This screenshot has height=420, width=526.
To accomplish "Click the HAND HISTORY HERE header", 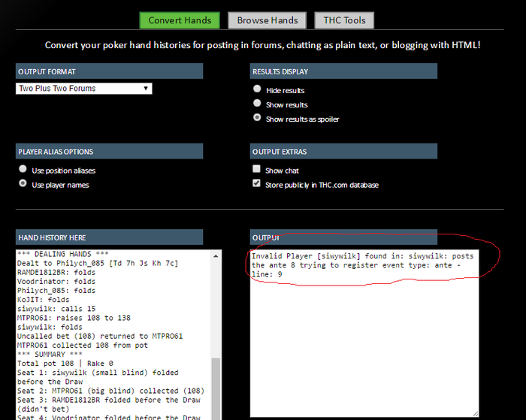I will click(x=110, y=237).
